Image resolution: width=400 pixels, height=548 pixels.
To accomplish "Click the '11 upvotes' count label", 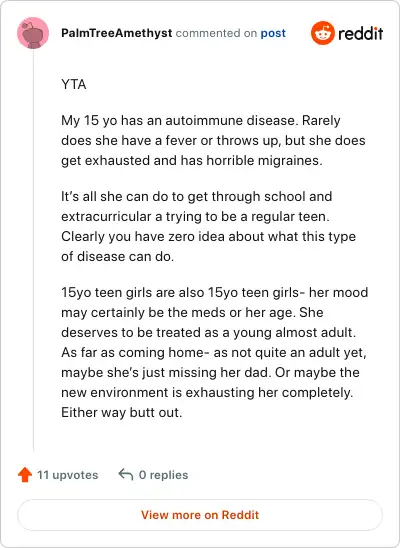I will pos(68,475).
